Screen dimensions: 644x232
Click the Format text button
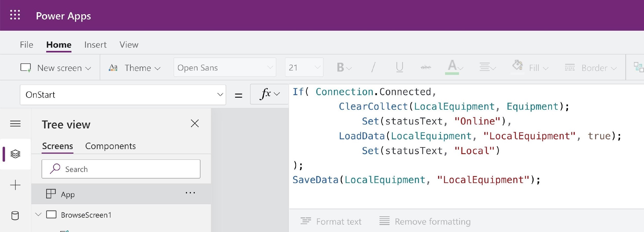tap(331, 221)
